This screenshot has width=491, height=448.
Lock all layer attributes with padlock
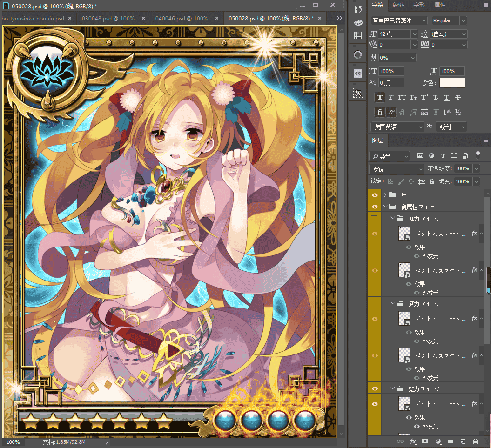point(432,181)
